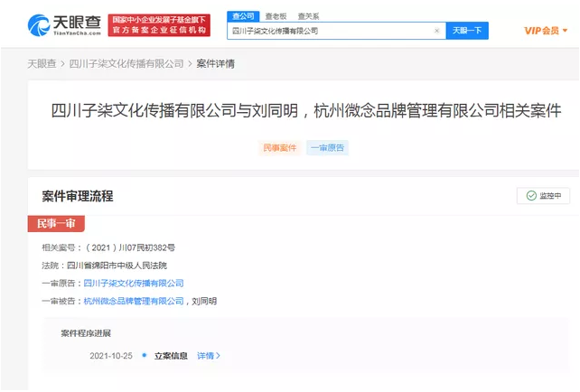Open the VIP会员 dropdown menu
580x392 pixels.
546,31
